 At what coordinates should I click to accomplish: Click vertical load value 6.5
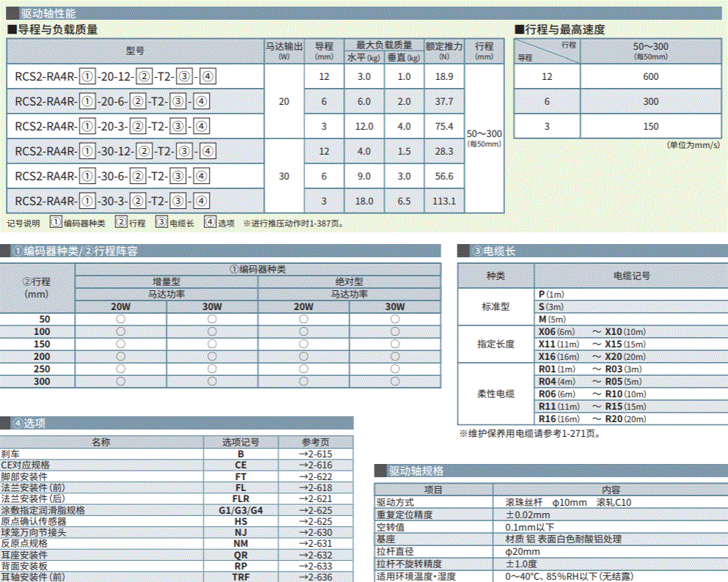pyautogui.click(x=404, y=201)
